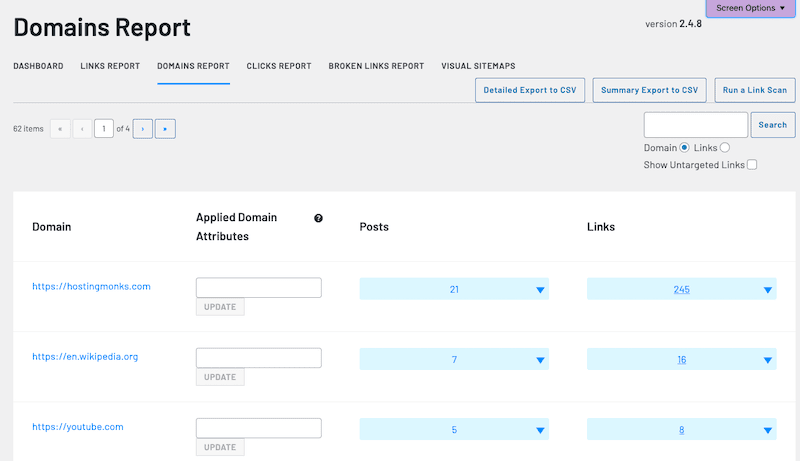Image resolution: width=800 pixels, height=461 pixels.
Task: Go to first page of results
Action: point(60,129)
